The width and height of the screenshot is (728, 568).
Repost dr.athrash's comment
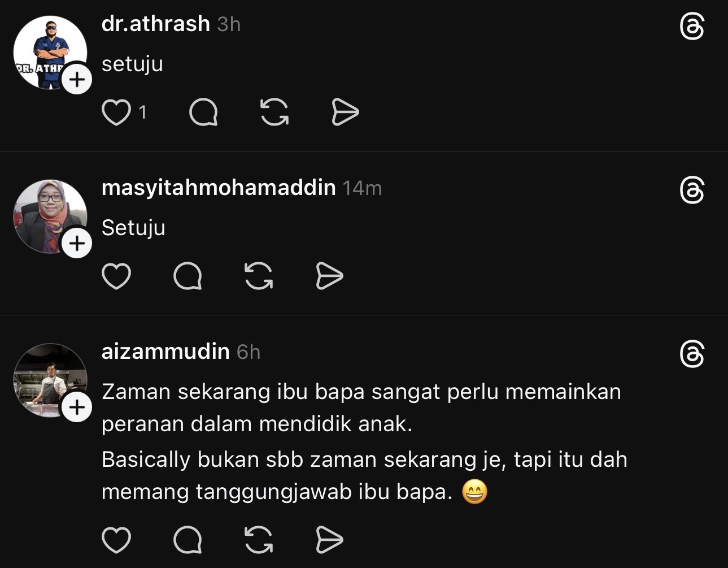274,112
